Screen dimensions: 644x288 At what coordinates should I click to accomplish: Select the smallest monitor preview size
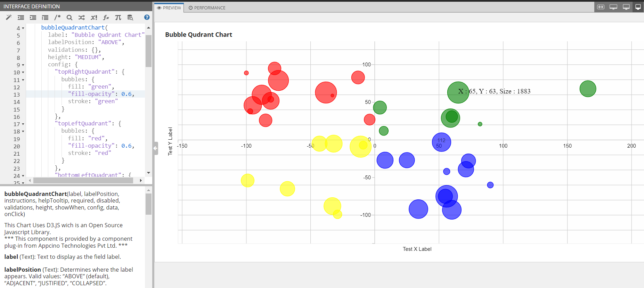(638, 7)
